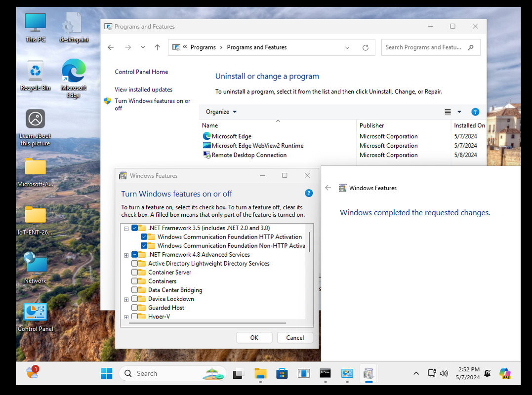Viewport: 532px width, 395px height.
Task: Open Task View on taskbar
Action: [x=239, y=373]
